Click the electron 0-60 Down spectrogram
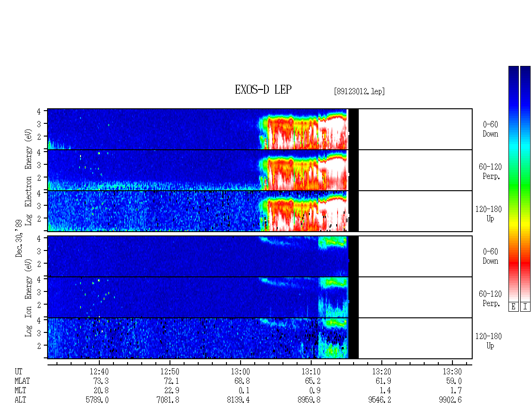Screen dimensions: 532x412 [x=260, y=129]
